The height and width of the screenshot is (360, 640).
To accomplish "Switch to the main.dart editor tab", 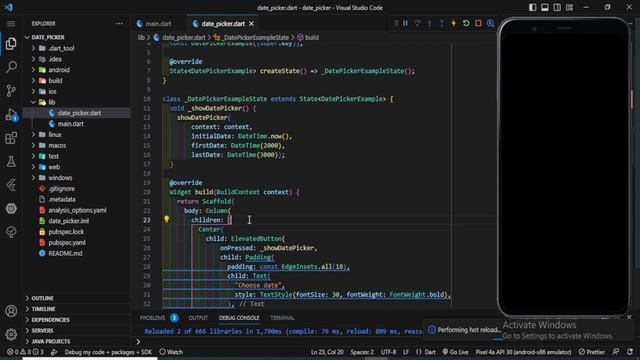I will [x=158, y=24].
